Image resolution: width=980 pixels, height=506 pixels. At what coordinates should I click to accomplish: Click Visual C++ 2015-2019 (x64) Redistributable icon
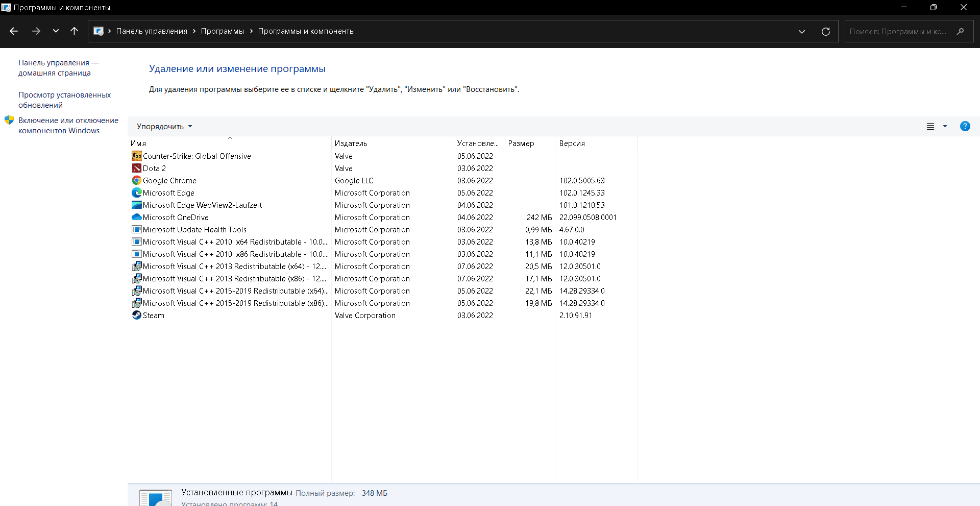pyautogui.click(x=136, y=291)
